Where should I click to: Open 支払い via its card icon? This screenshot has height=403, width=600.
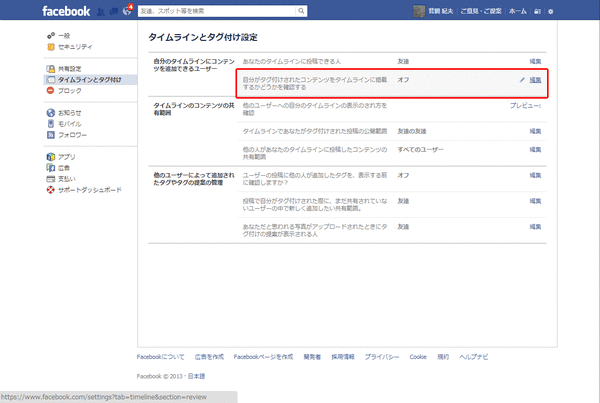click(51, 179)
